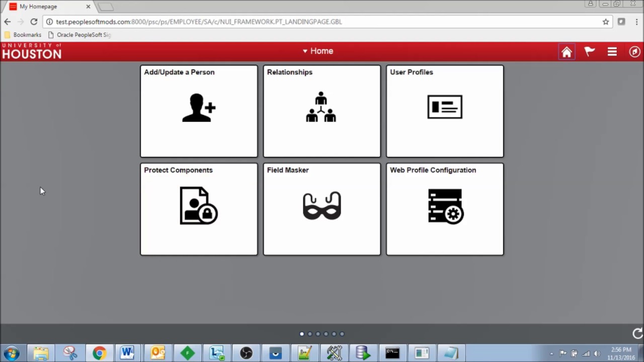Open the Add/Update a Person tile
The image size is (644, 362).
pyautogui.click(x=199, y=111)
